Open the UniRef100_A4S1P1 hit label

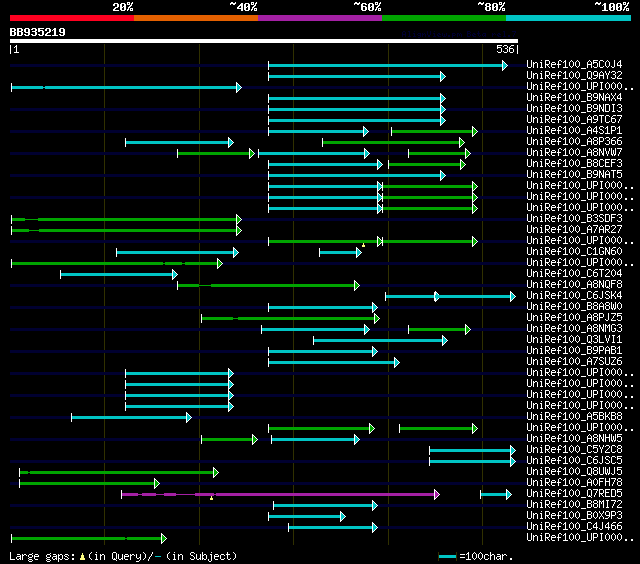[574, 131]
